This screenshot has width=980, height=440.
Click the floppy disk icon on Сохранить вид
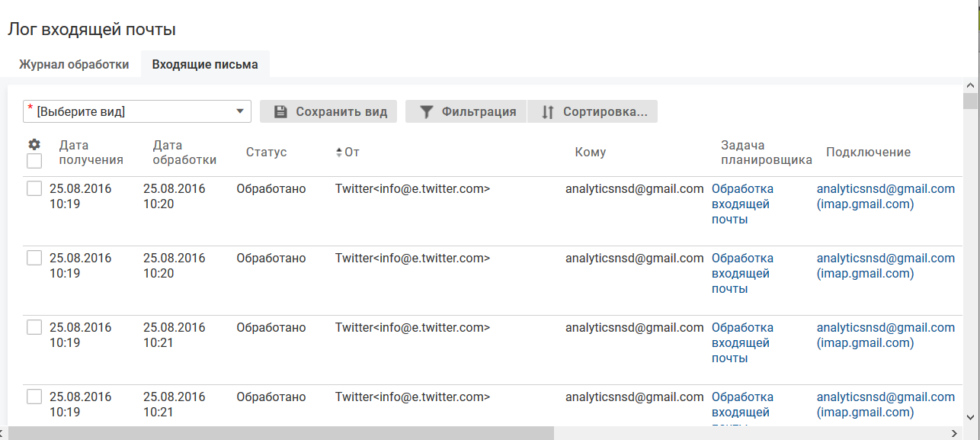(x=280, y=112)
